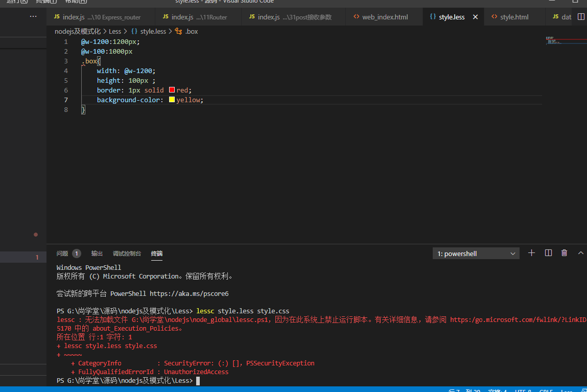
Task: Switch to index.js tab from 11Router
Action: 198,17
